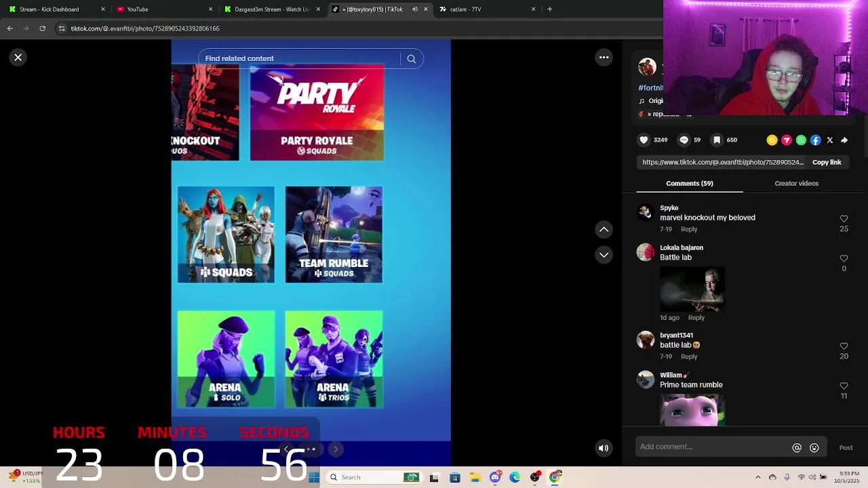The image size is (868, 488).
Task: Switch to Dasgasd3m Stream browser tab
Action: click(x=272, y=9)
